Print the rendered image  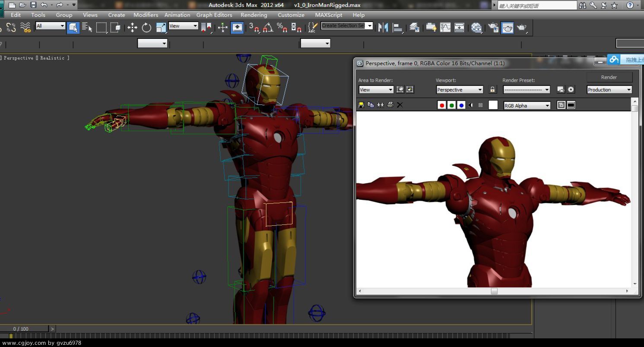(x=390, y=105)
